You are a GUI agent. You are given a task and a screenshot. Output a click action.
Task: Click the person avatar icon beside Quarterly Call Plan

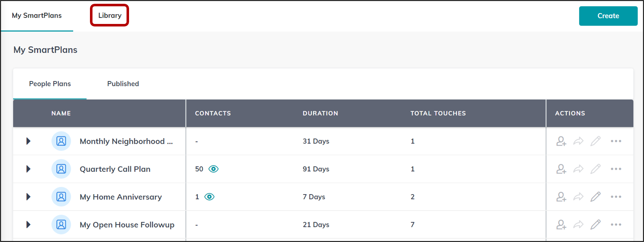pyautogui.click(x=61, y=169)
